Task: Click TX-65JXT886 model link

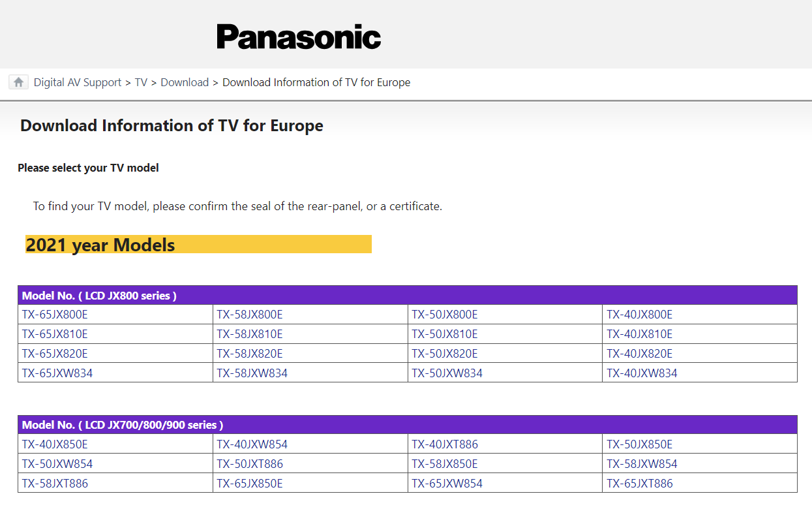Action: (x=640, y=484)
